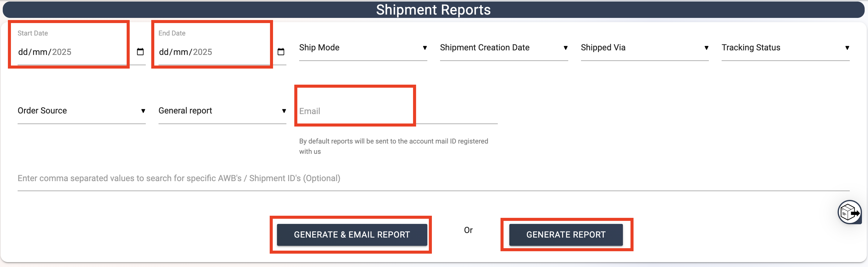Viewport: 868px width, 267px height.
Task: Click the Generate Report button
Action: (x=566, y=235)
